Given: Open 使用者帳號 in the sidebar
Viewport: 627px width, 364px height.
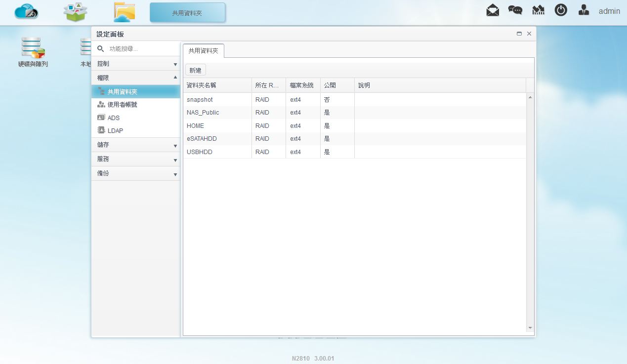Looking at the screenshot, I should click(135, 104).
